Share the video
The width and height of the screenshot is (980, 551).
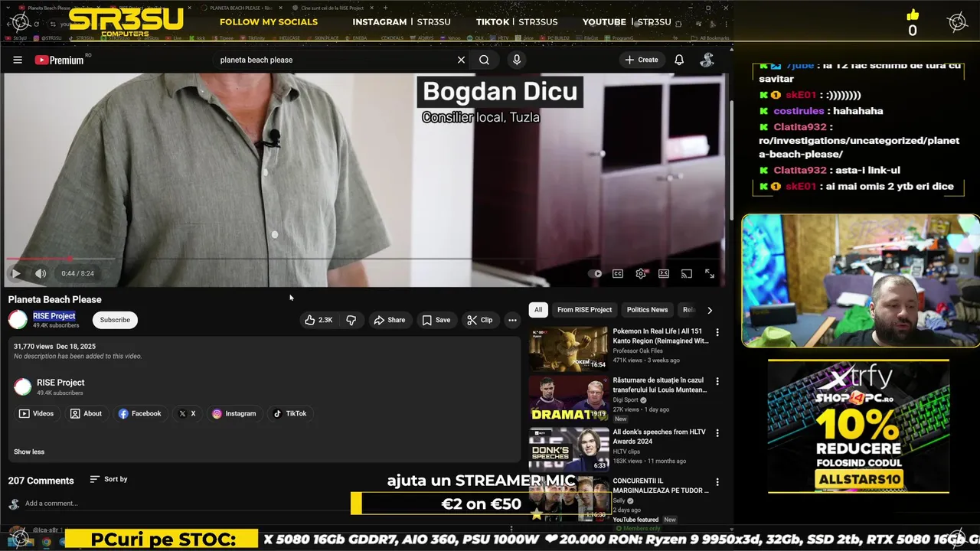(389, 320)
